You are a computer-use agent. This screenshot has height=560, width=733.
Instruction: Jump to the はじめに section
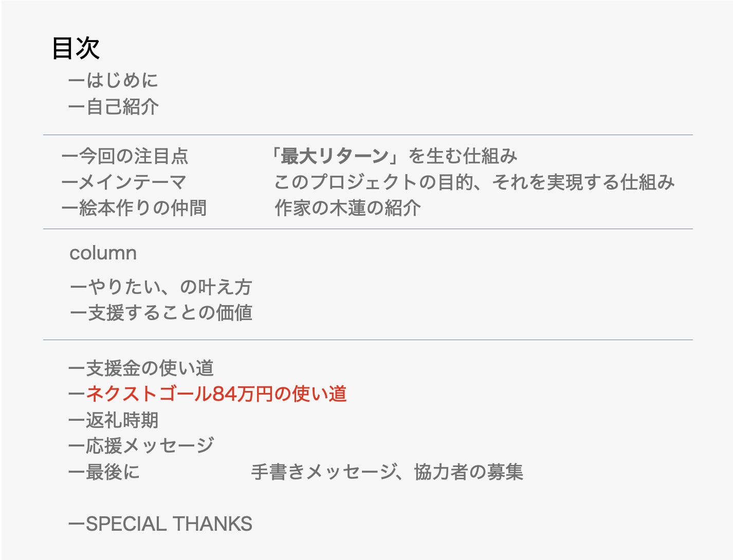[114, 80]
